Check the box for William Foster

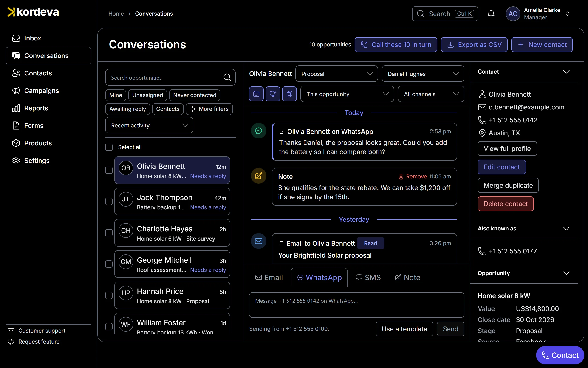pos(109,327)
